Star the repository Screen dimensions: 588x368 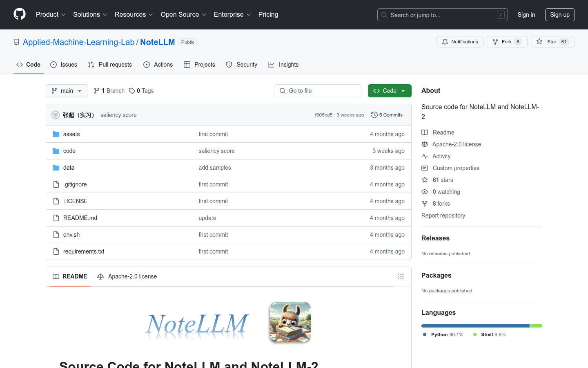(x=553, y=42)
